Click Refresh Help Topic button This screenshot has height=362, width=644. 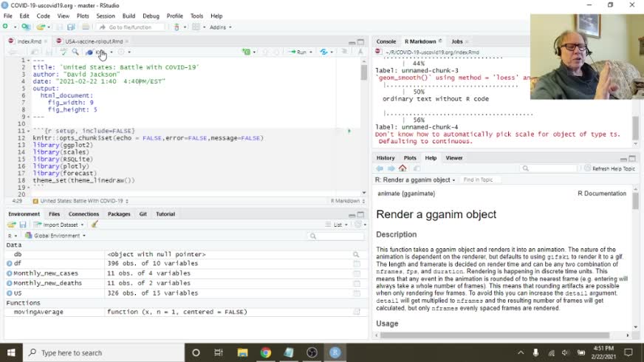pos(610,168)
